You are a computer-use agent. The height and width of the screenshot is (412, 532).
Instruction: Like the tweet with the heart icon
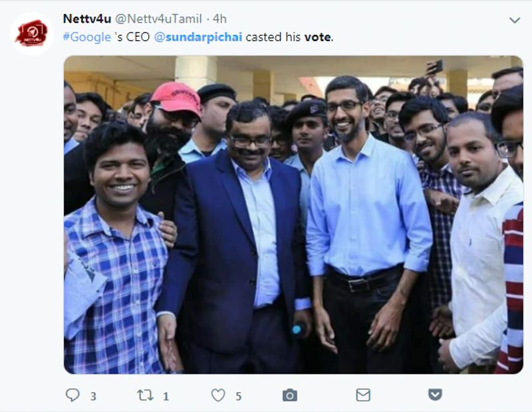coord(217,395)
